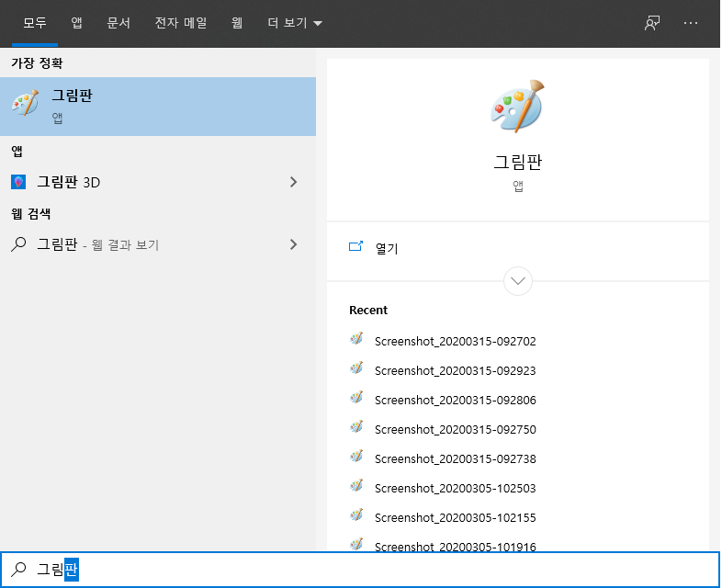This screenshot has height=588, width=722.
Task: Expand the web search result chevron
Action: point(294,244)
